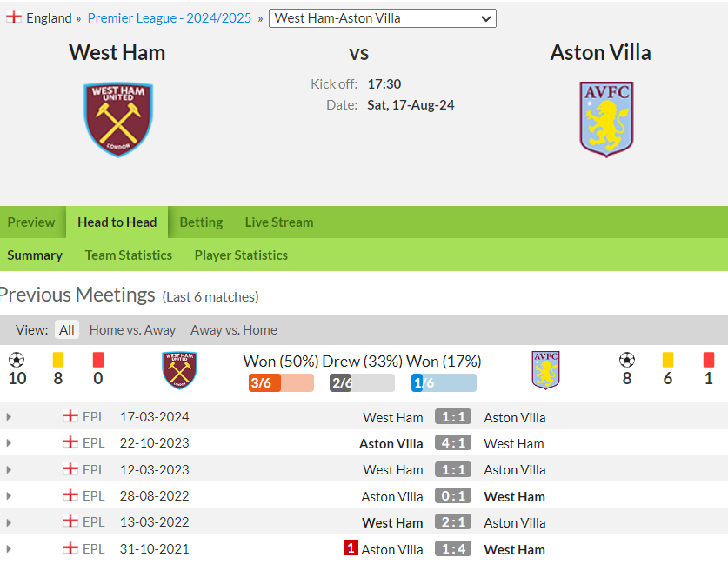The width and height of the screenshot is (728, 584).
Task: Click the large Aston Villa AVFC crest
Action: tap(606, 119)
